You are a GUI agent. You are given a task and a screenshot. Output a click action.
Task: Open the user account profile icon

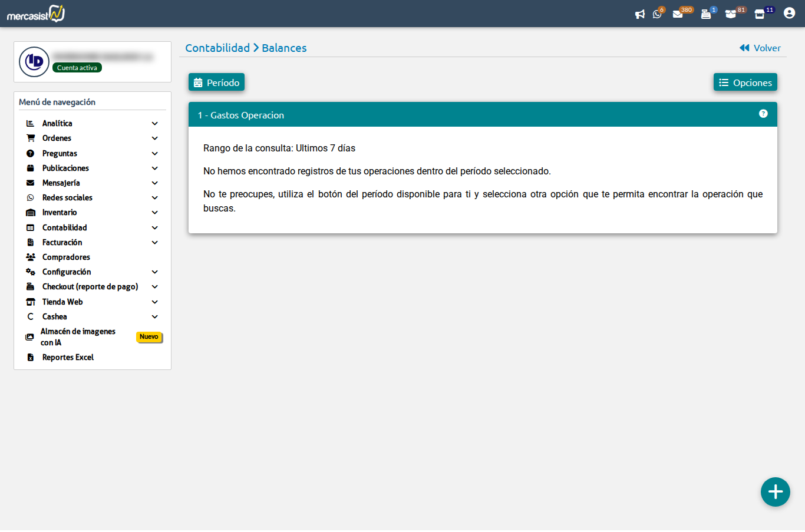click(x=789, y=12)
